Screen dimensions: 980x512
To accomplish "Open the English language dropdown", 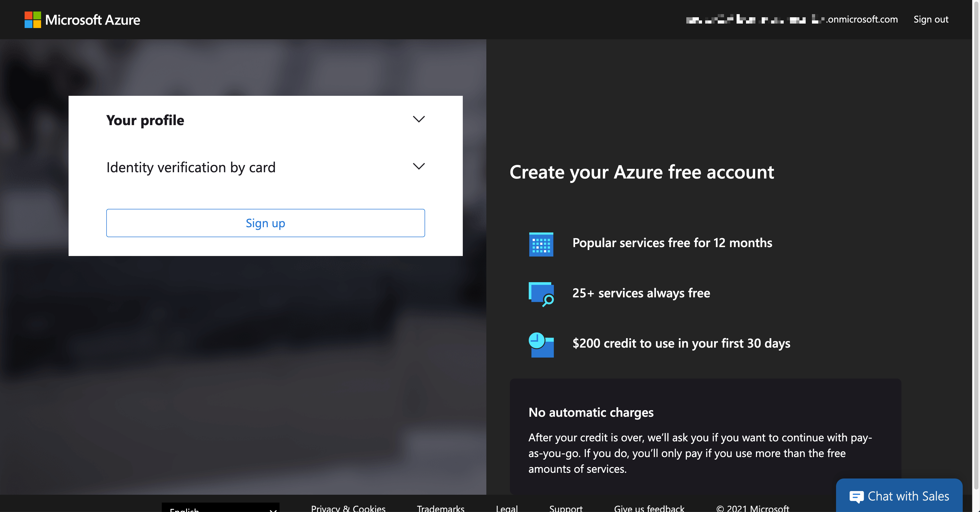I will click(221, 508).
